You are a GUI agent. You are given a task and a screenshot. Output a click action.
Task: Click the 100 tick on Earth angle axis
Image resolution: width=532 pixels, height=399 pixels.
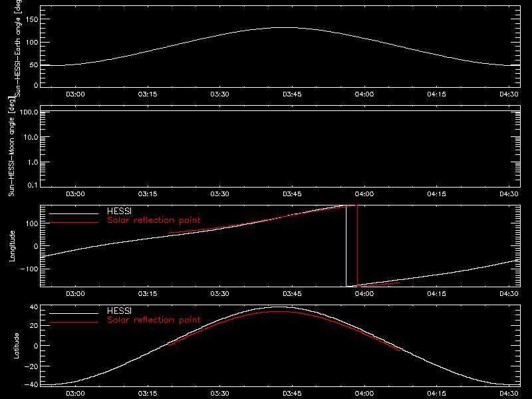pyautogui.click(x=32, y=43)
